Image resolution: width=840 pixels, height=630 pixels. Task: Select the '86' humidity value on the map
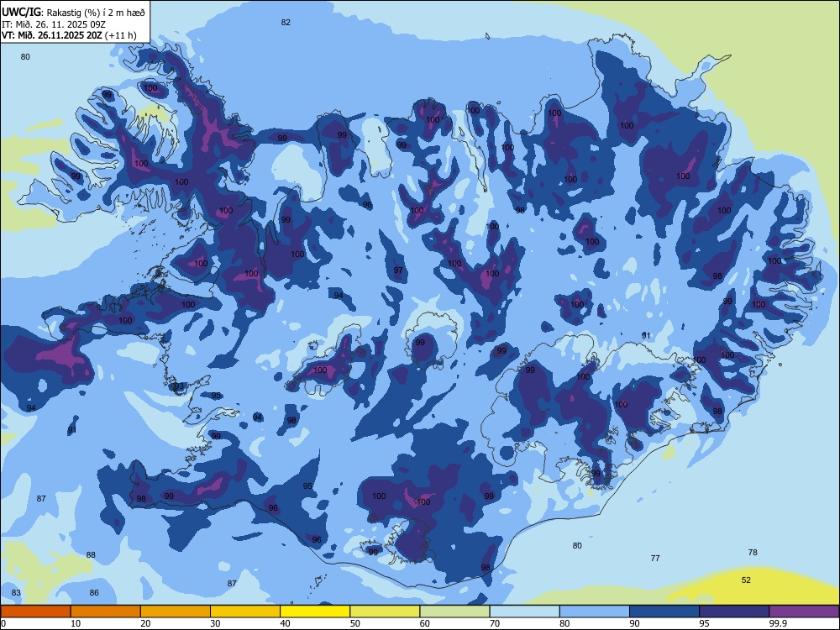pyautogui.click(x=94, y=592)
